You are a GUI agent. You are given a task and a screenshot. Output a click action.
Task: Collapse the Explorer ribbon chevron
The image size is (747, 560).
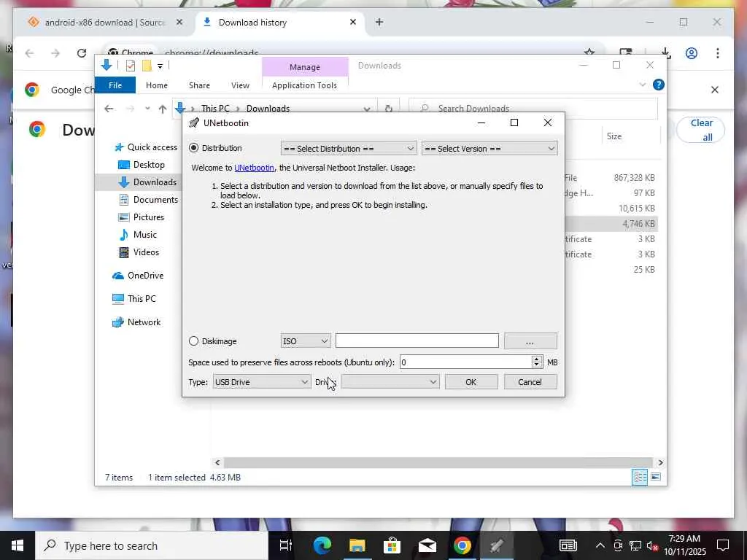(x=642, y=85)
